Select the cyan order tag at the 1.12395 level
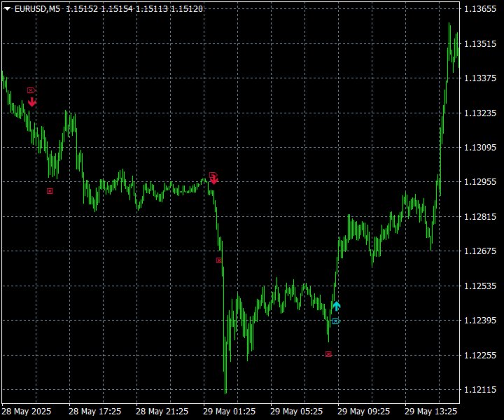Viewport: 504px width, 420px height. click(x=336, y=321)
